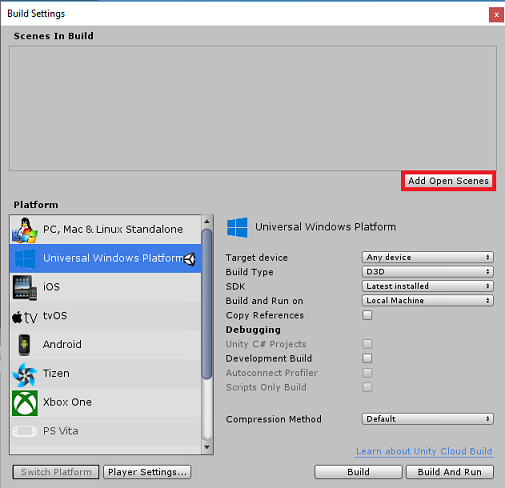The height and width of the screenshot is (488, 505).
Task: Close the Build Settings window
Action: point(496,15)
